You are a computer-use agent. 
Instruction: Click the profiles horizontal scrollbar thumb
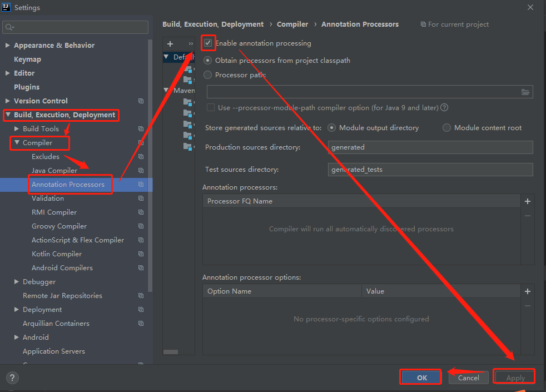point(171,352)
